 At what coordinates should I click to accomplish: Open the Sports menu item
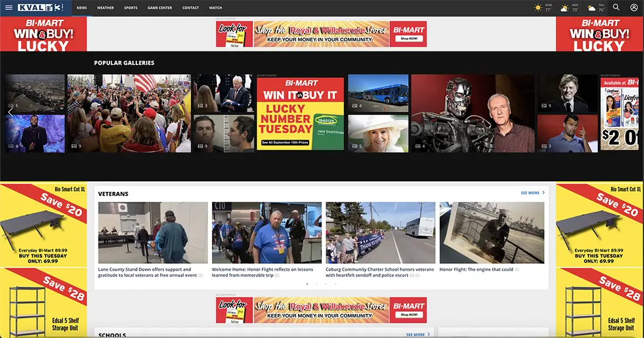pyautogui.click(x=131, y=8)
